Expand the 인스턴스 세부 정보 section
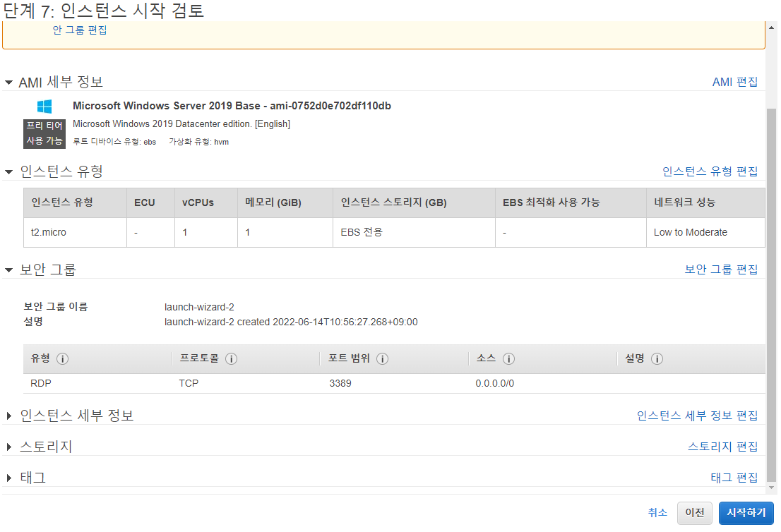The image size is (781, 532). point(8,416)
